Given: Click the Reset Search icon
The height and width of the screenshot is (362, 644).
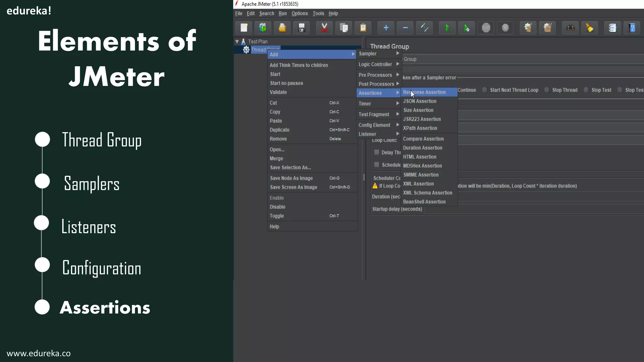Looking at the screenshot, I should (590, 28).
